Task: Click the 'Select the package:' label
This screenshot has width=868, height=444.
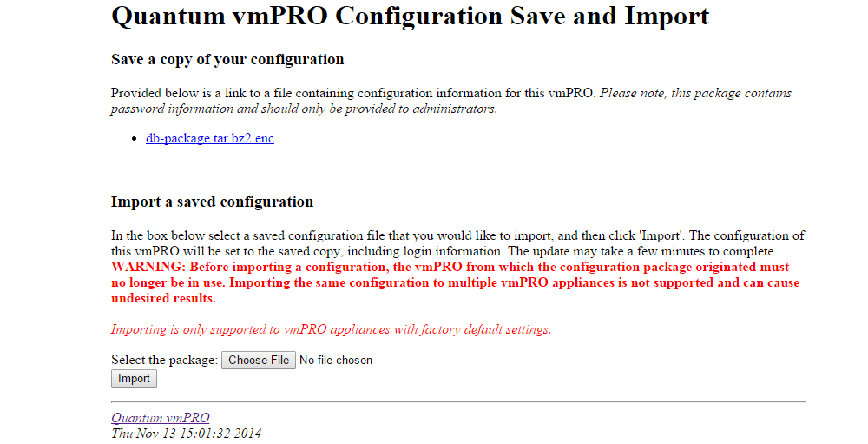Action: point(164,360)
